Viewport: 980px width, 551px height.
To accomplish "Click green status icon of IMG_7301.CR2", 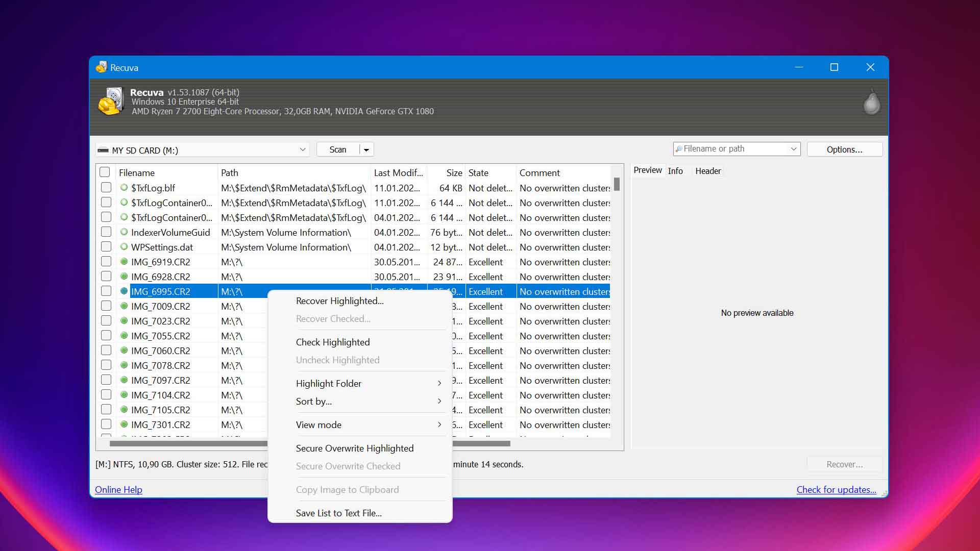I will point(124,424).
